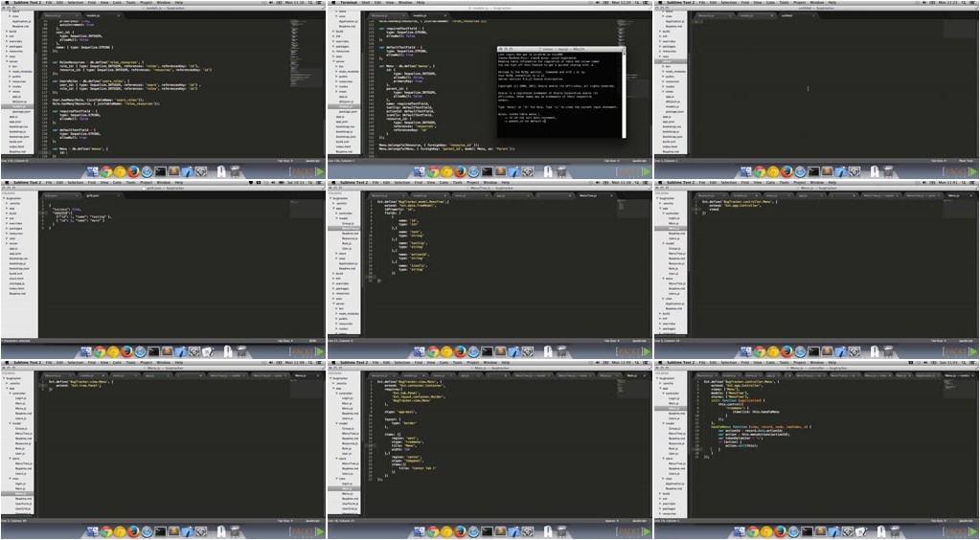Click Chrome dock icon in view.Main screenshot
Screen dimensions: 980x540
point(432,532)
